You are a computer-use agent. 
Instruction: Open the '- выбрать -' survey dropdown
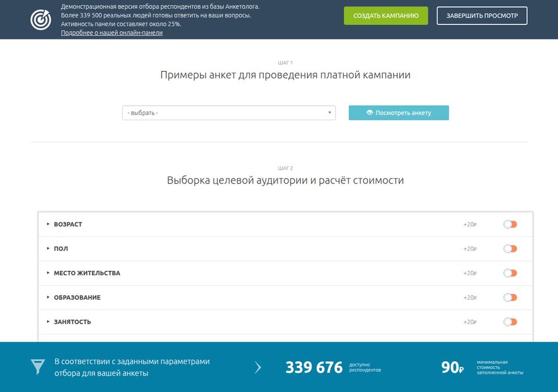[x=229, y=113]
